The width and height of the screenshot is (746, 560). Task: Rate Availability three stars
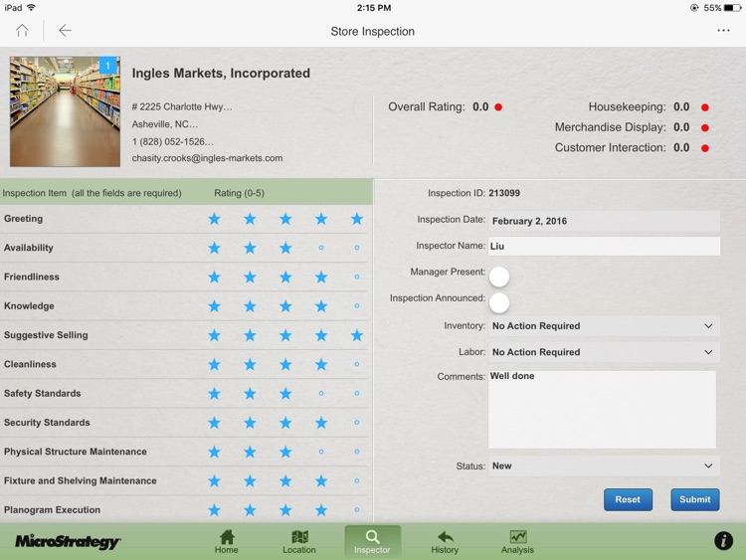pyautogui.click(x=285, y=248)
